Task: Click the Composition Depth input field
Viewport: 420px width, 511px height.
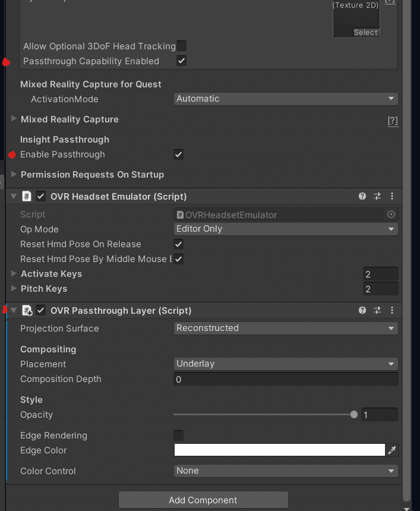Action: coord(286,379)
